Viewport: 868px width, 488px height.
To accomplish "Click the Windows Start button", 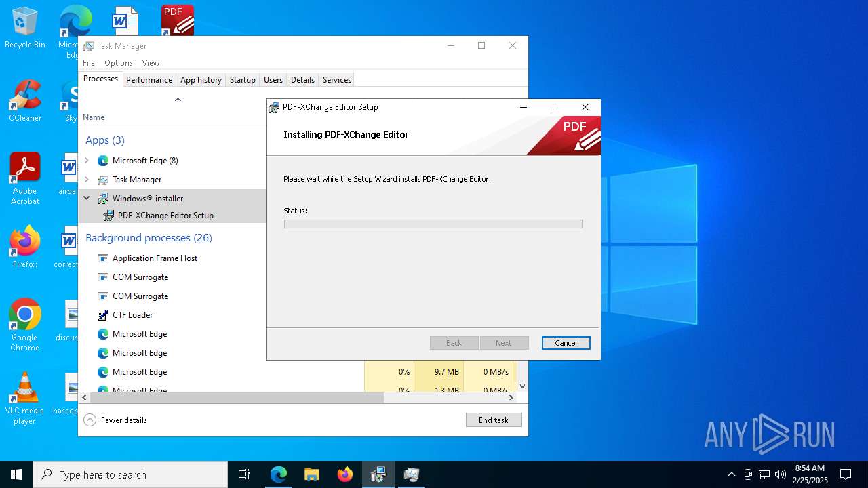I will click(x=16, y=474).
